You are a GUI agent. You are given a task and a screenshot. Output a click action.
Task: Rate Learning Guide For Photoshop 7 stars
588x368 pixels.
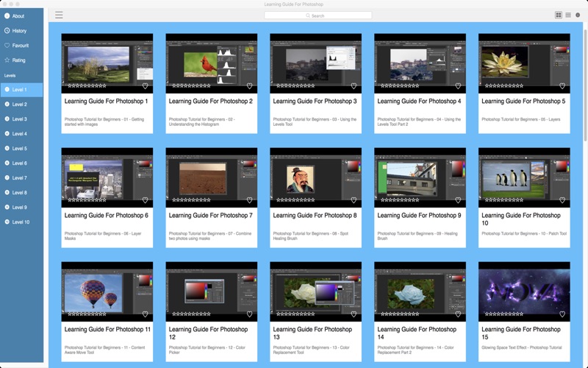191,200
